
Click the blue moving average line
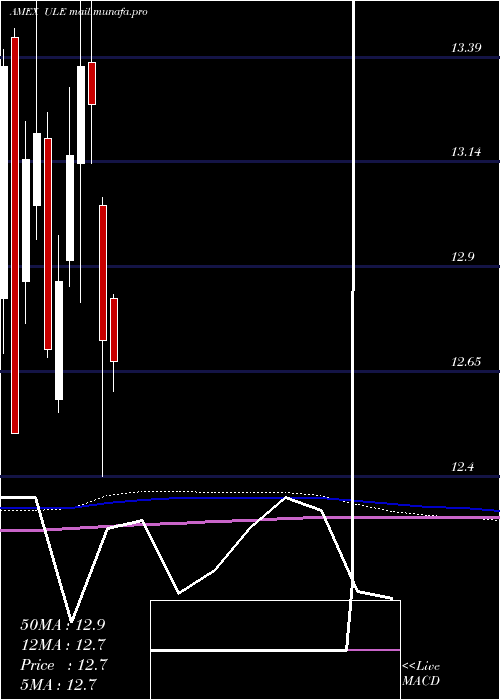[x=250, y=503]
